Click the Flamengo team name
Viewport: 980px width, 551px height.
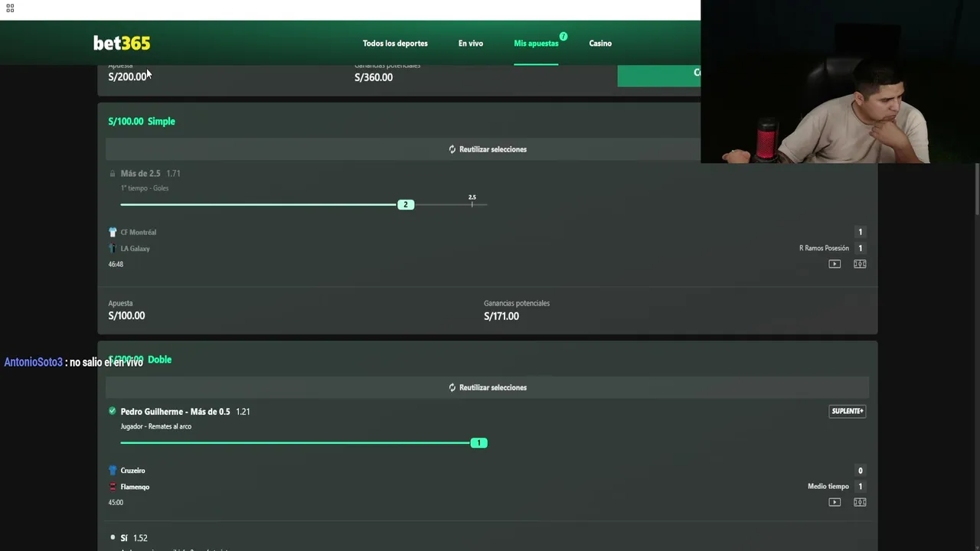135,487
